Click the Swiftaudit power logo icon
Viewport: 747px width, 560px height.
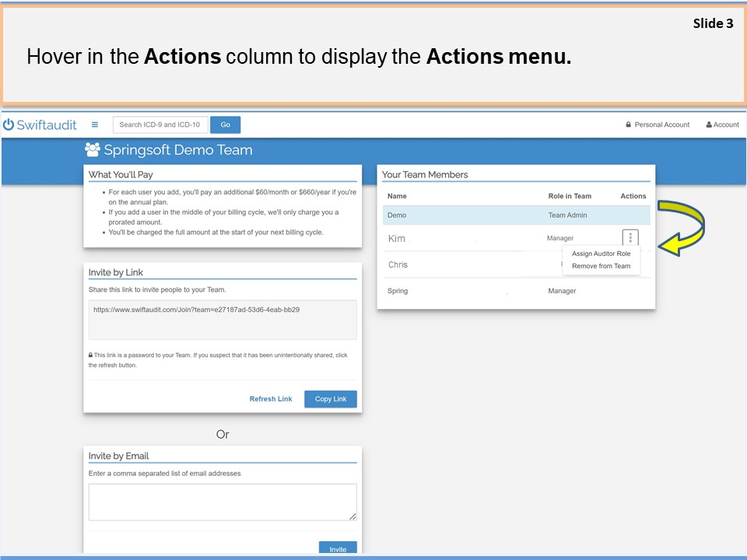9,124
